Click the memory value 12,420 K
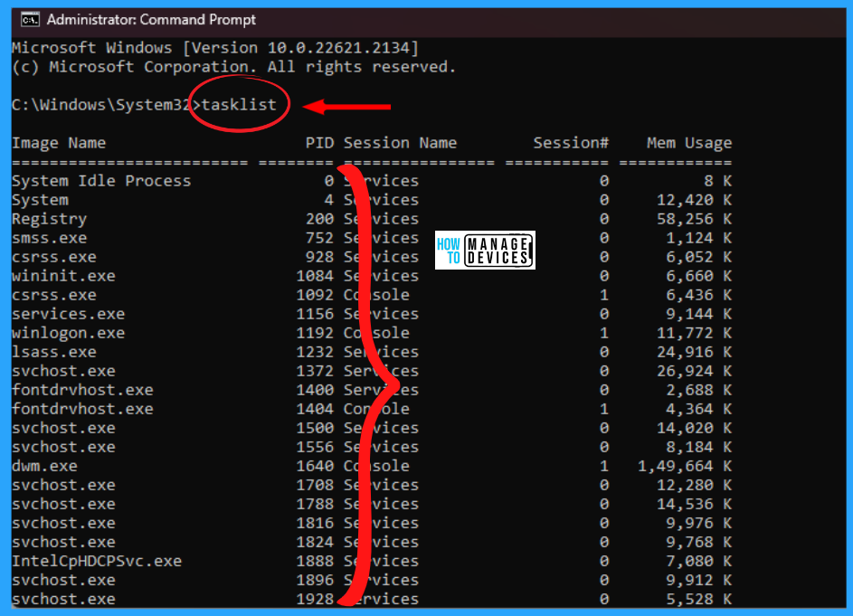Screen dimensions: 853x616 pos(694,200)
